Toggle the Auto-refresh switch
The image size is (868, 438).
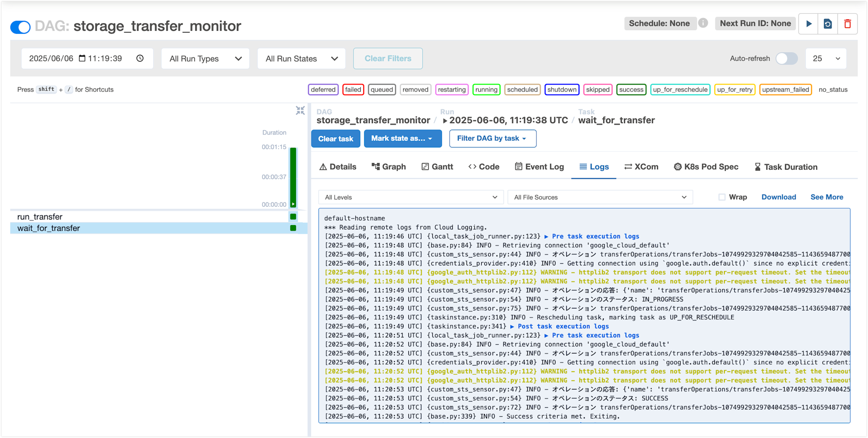(x=786, y=59)
